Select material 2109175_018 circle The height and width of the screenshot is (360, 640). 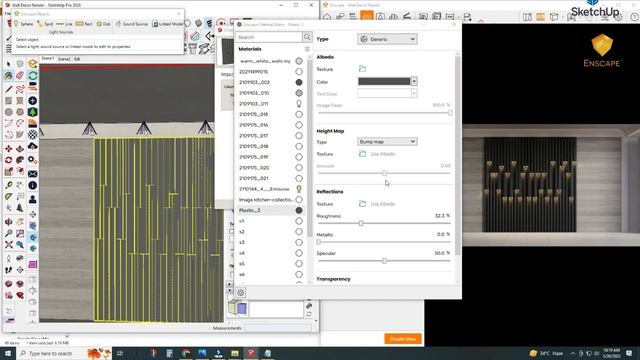(299, 146)
